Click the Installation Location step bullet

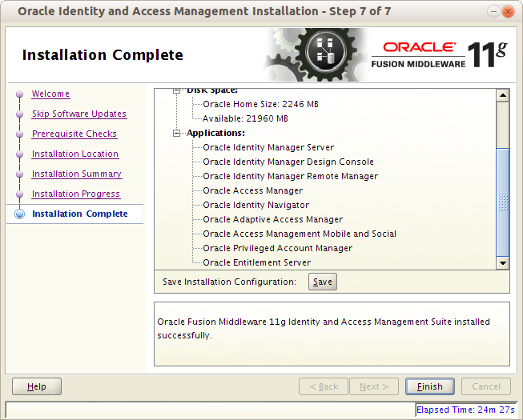[20, 154]
